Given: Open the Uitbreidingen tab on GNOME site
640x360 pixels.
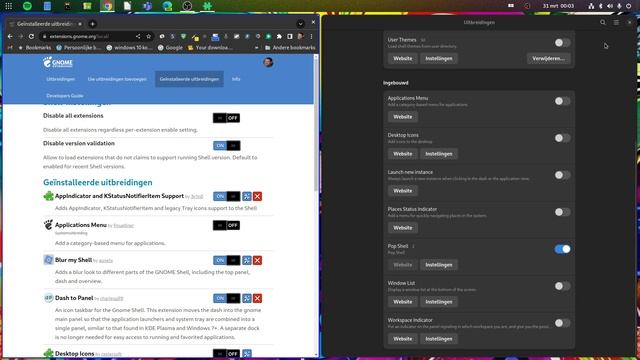Looking at the screenshot, I should [60, 79].
